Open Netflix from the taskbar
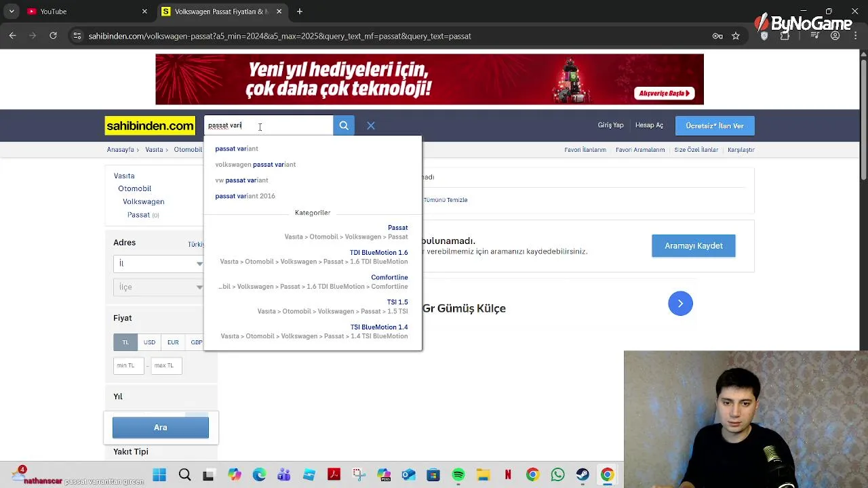The width and height of the screenshot is (868, 488). tap(508, 475)
